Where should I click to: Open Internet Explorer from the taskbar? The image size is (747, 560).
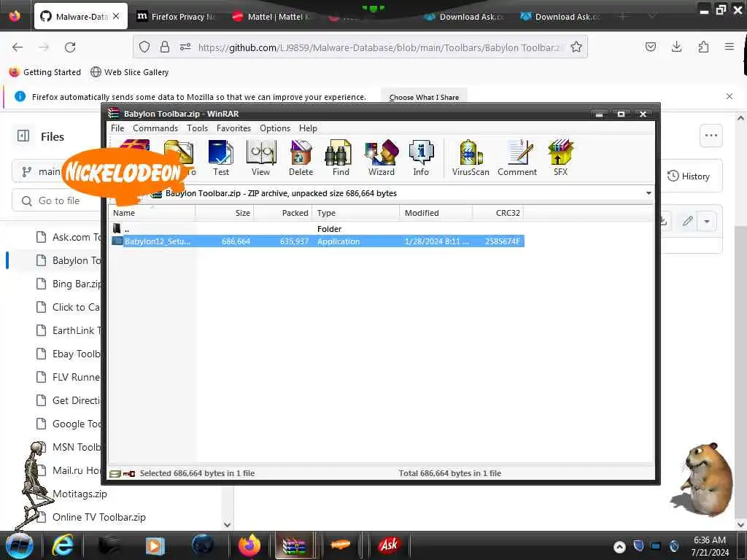point(63,545)
